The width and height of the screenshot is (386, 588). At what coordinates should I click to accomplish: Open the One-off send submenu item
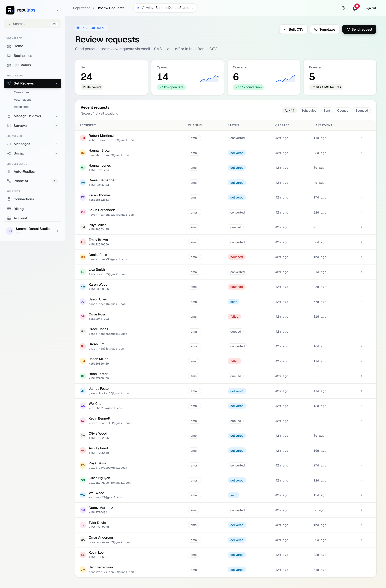tap(23, 92)
